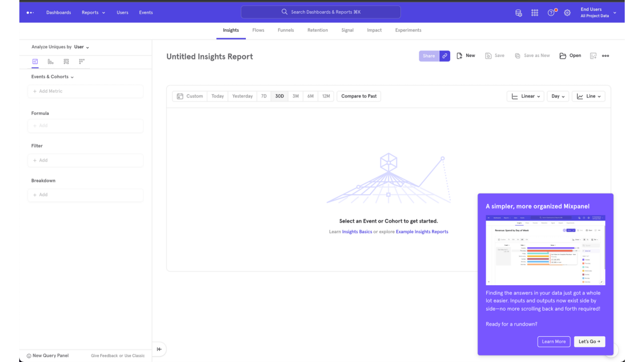Switch to the Funnels tab
The height and width of the screenshot is (362, 644).
[286, 31]
